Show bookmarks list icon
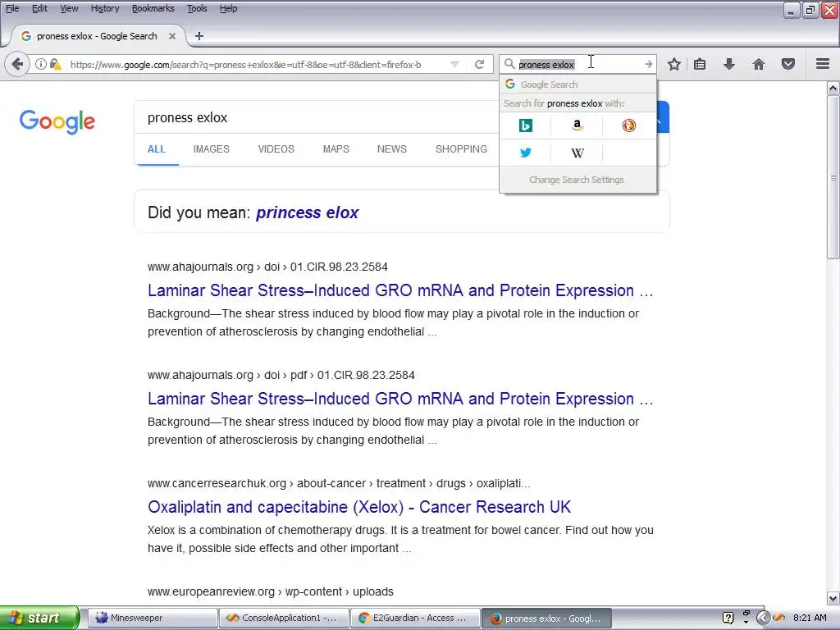The height and width of the screenshot is (630, 840). point(700,64)
